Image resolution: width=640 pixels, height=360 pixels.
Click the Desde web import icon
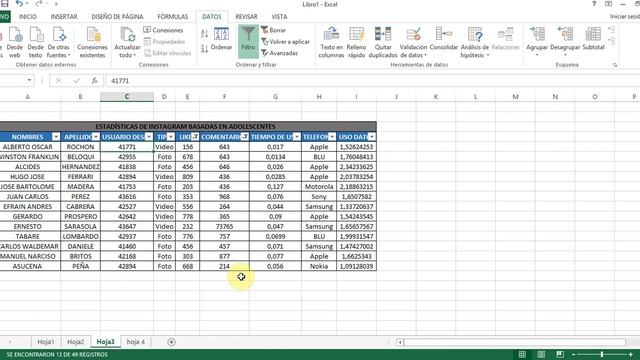15,43
